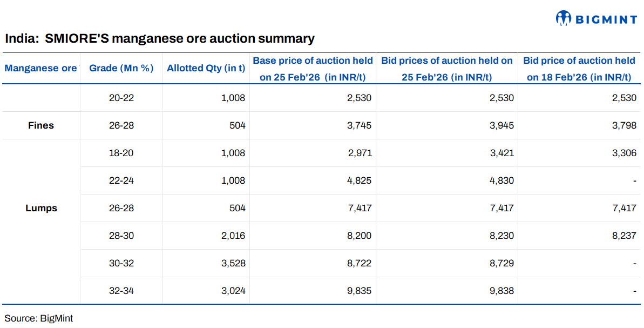The width and height of the screenshot is (644, 328).
Task: Click the base price 25 Feb'26 header
Action: [313, 69]
